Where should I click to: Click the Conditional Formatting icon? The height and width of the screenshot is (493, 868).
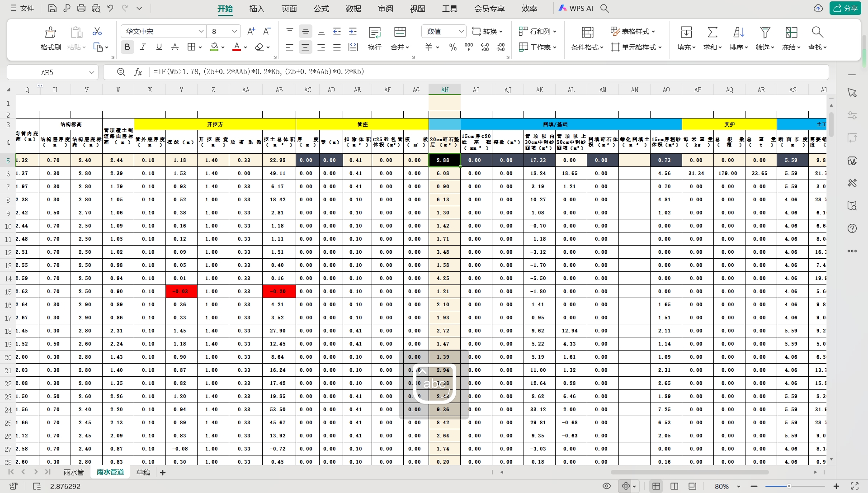point(588,32)
